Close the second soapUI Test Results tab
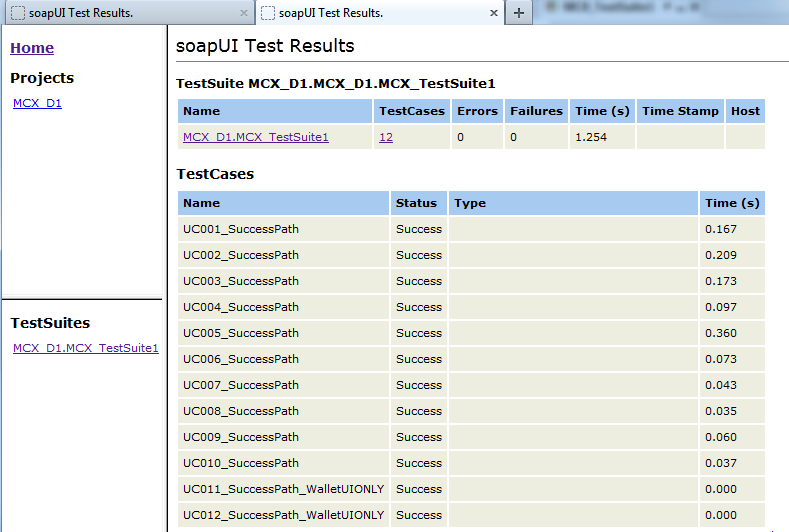 point(494,13)
